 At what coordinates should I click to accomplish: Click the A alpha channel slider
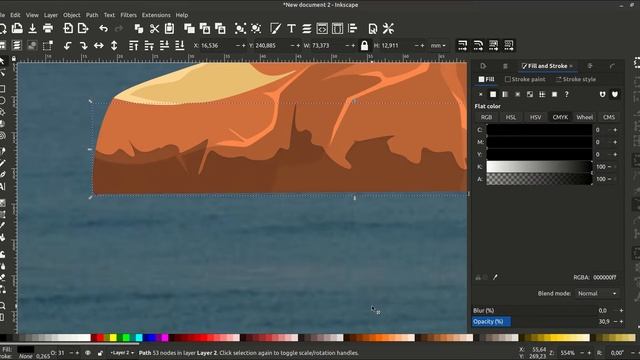pos(539,179)
